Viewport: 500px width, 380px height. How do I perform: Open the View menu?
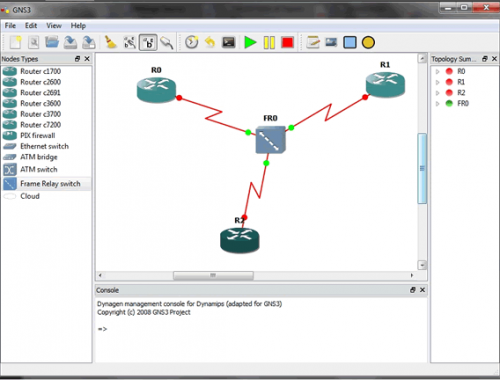tap(54, 26)
